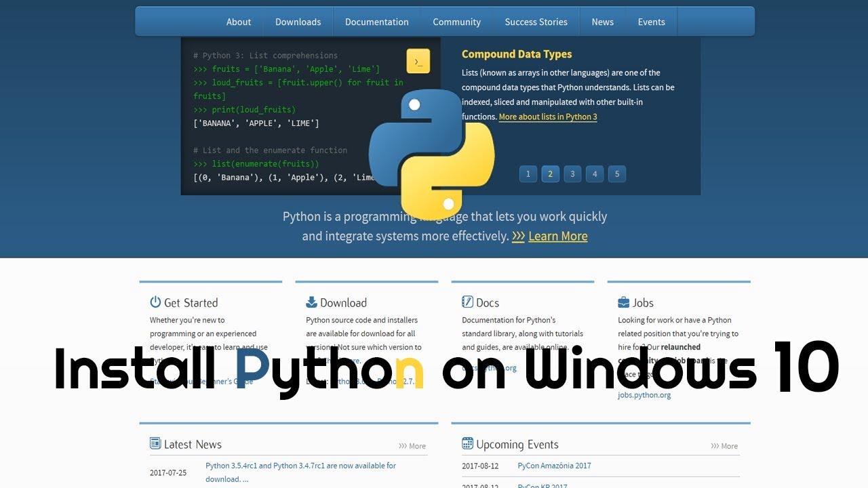Open the PyCon Amazônia 2017 event link
The image size is (868, 488).
coord(554,466)
